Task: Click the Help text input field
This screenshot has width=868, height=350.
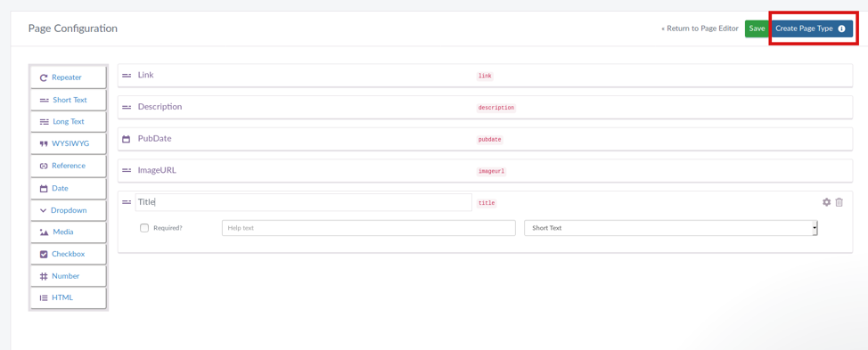Action: [x=369, y=228]
